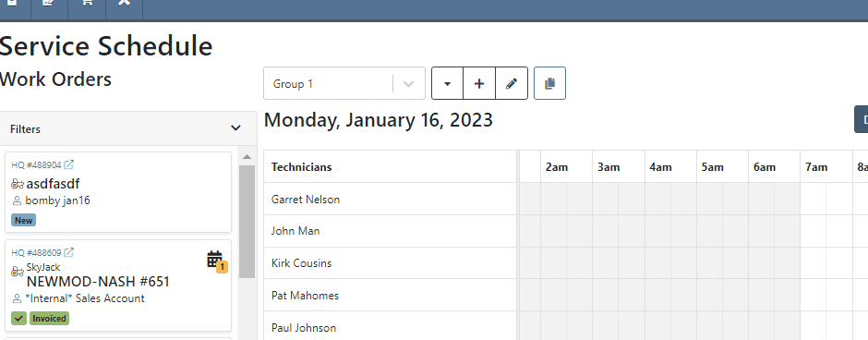Viewport: 868px width, 340px height.
Task: Open the Group 1 dropdown
Action: pos(344,84)
